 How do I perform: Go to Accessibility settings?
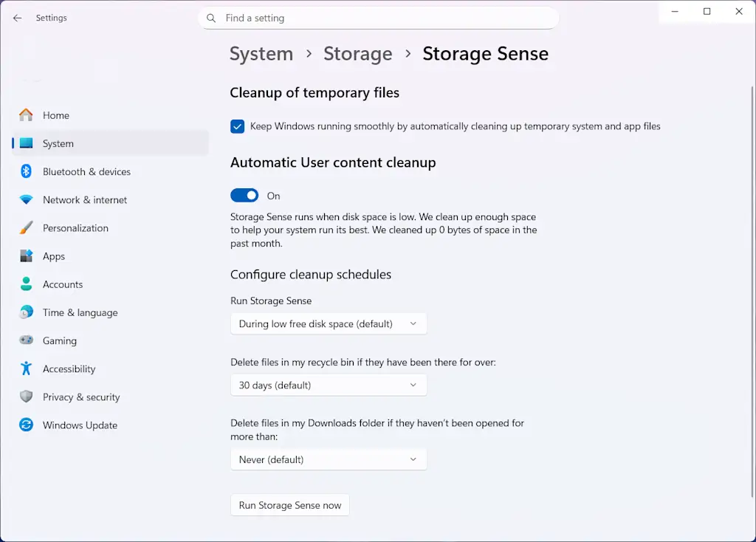(x=69, y=369)
